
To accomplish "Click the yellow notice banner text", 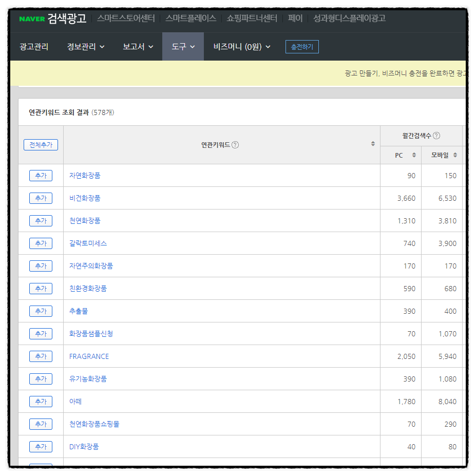I will [x=405, y=73].
